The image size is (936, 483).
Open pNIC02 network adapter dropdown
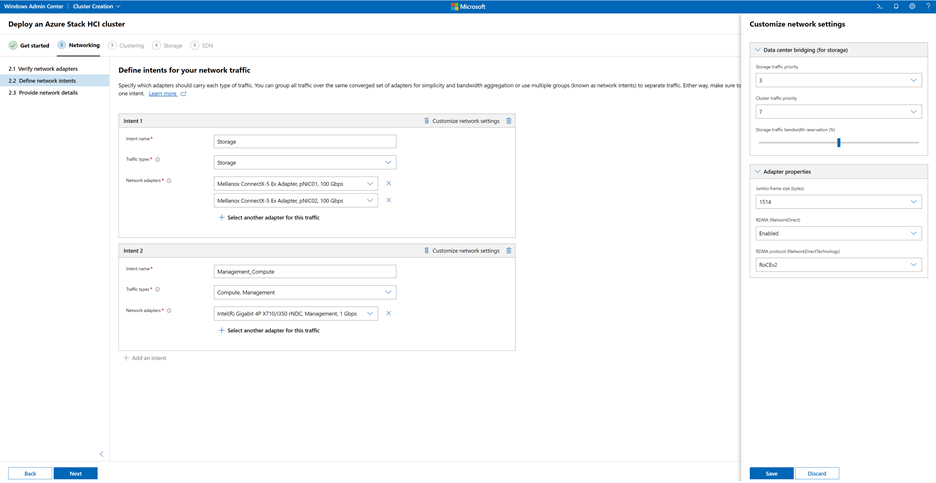295,201
